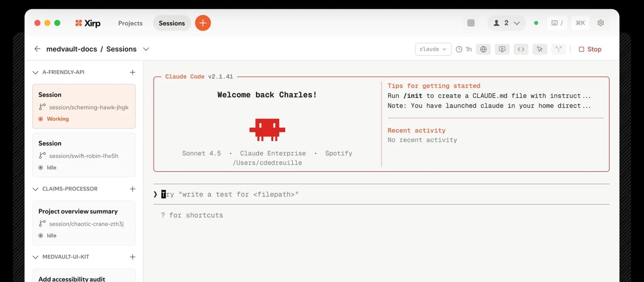Add a session to CLAIMS-PROCESSOR
644x282 pixels.
[x=132, y=189]
